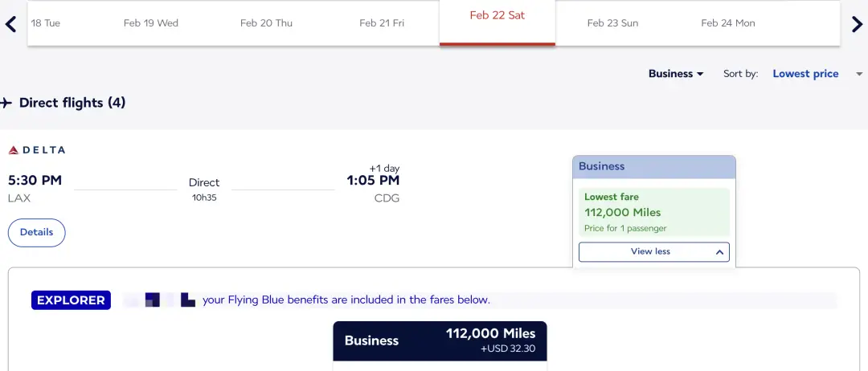868x371 pixels.
Task: Go to previous dates with left arrow
Action: tap(10, 24)
